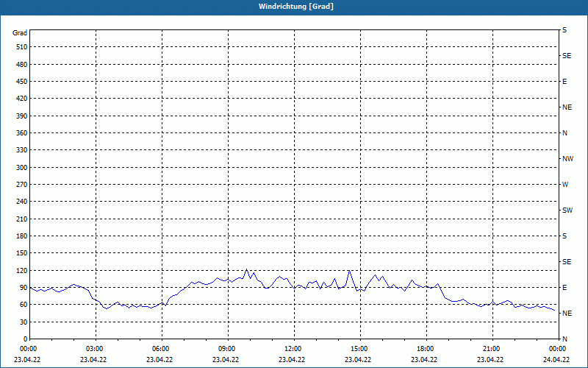Select the 18:00 time label

(426, 348)
